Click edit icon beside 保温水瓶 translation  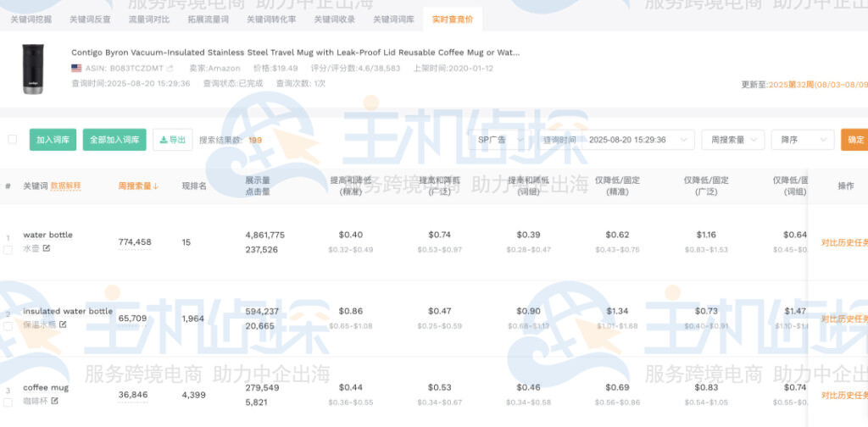(x=63, y=324)
